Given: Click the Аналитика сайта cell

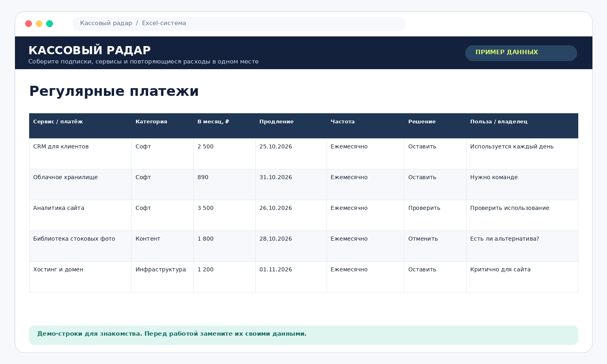Looking at the screenshot, I should [x=80, y=215].
